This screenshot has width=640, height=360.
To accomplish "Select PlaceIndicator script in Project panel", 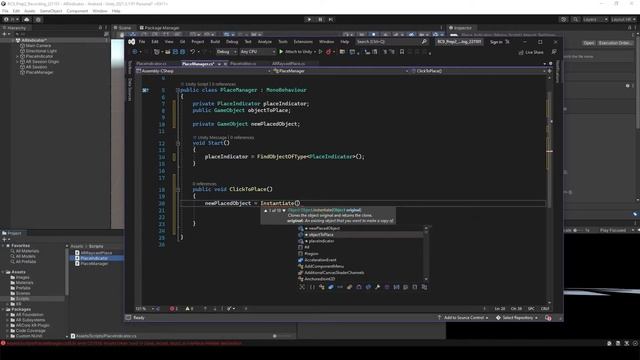I will tap(94, 258).
